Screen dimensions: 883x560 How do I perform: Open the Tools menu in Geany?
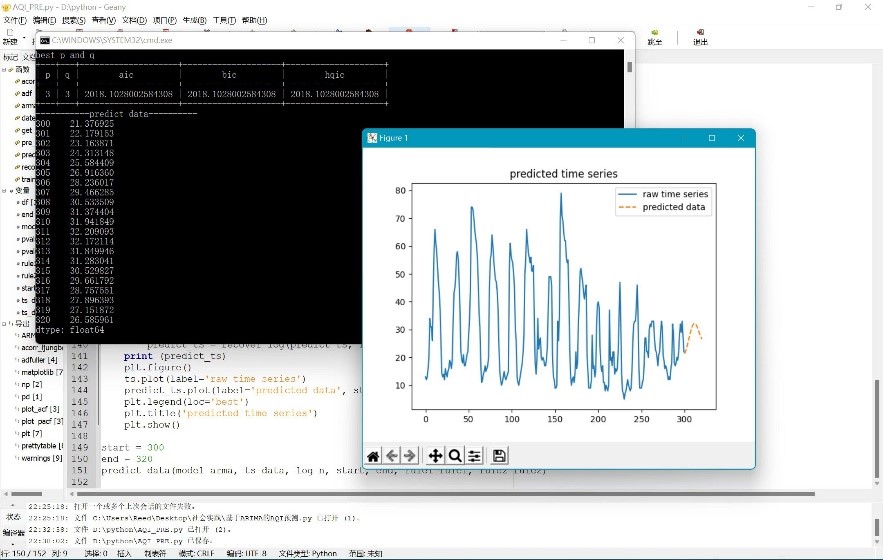click(x=224, y=20)
